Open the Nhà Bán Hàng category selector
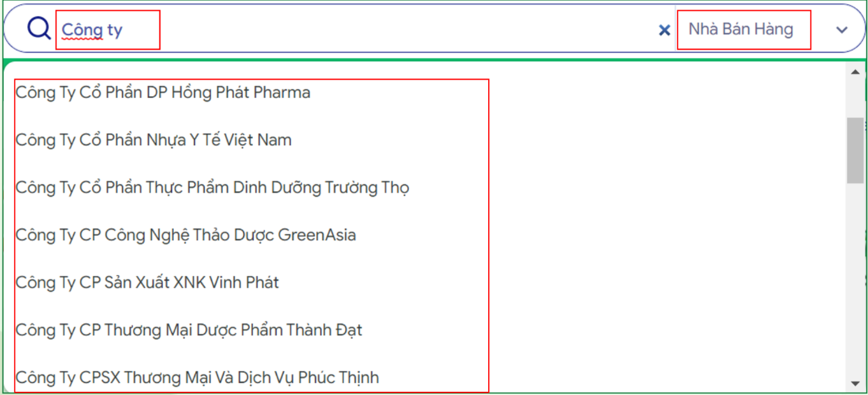 point(741,29)
